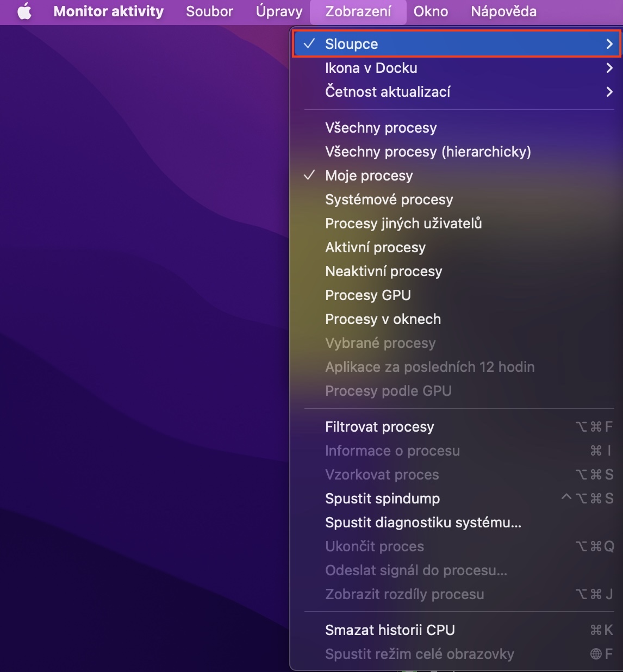Open the Okno menu
The height and width of the screenshot is (672, 623).
click(x=431, y=11)
